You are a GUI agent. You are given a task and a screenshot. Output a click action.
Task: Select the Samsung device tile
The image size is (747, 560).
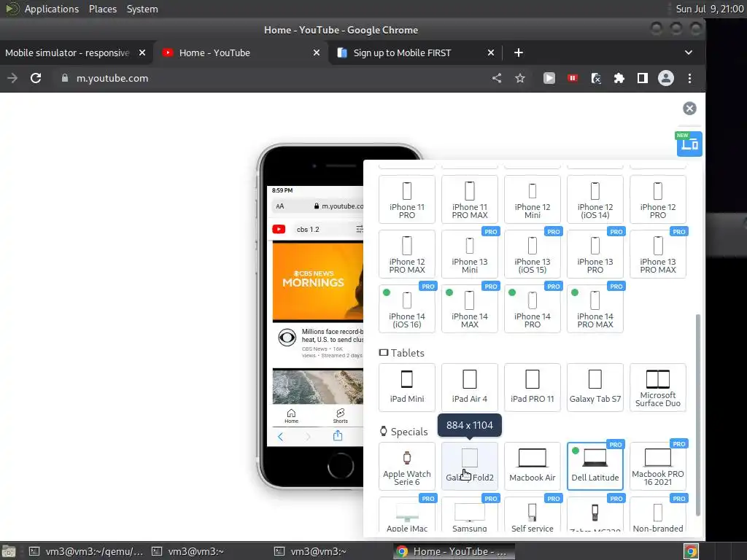coord(469,515)
